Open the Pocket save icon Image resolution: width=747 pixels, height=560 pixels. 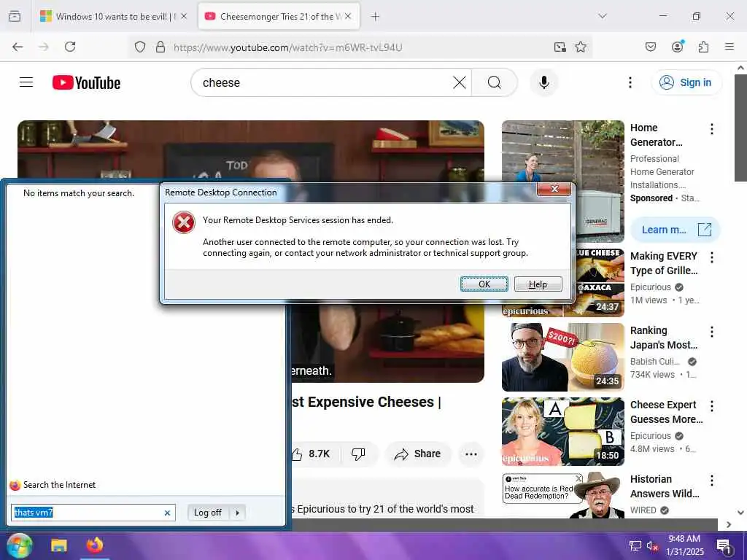tap(650, 47)
